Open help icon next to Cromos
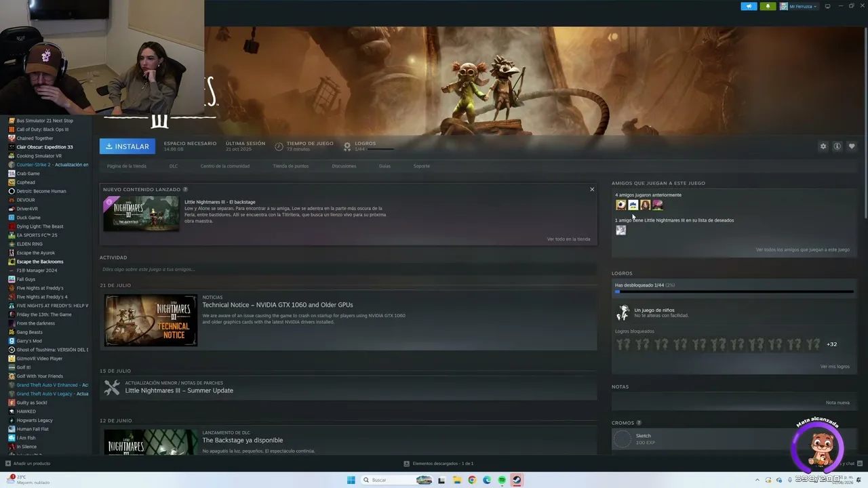This screenshot has width=868, height=488. 639,423
